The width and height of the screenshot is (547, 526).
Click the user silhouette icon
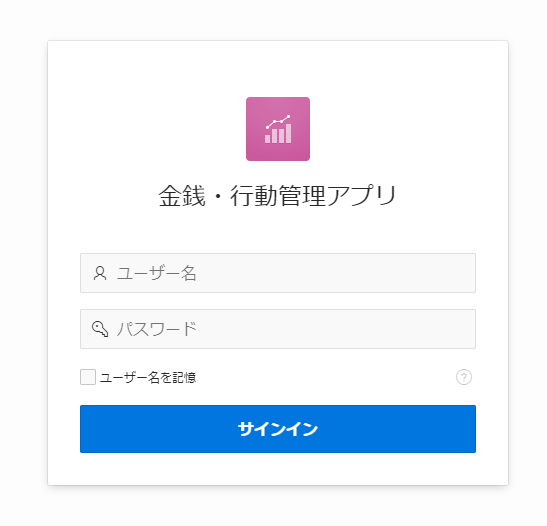pyautogui.click(x=100, y=273)
